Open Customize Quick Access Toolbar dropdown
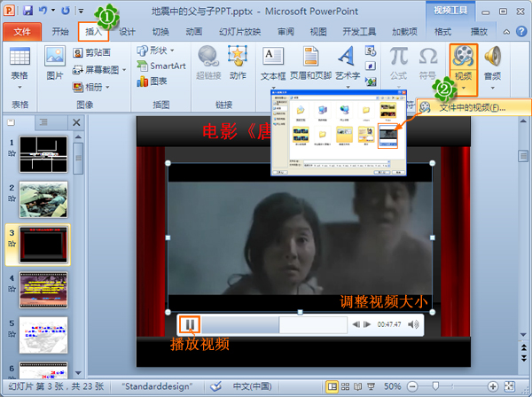Image resolution: width=532 pixels, height=397 pixels. pos(81,11)
